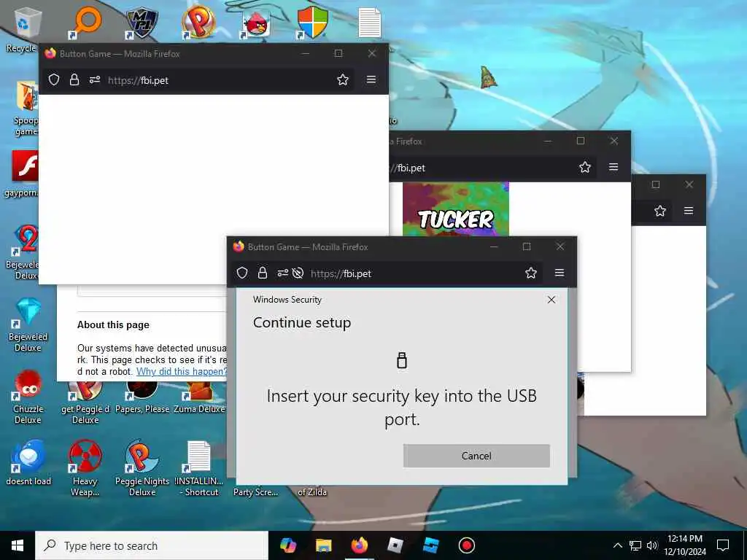Click padlock icon in top-left Firefox window
This screenshot has width=747, height=560.
click(x=74, y=79)
